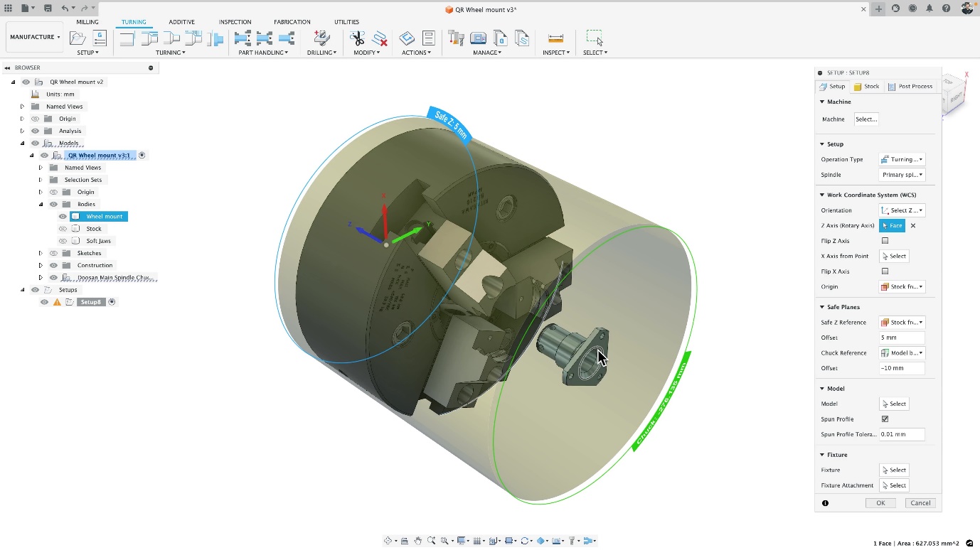
Task: Toggle the Flip Z Axis checkbox
Action: click(x=885, y=240)
